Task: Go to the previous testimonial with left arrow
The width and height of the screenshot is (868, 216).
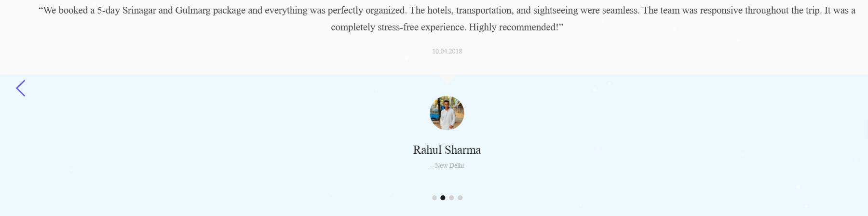Action: click(21, 88)
